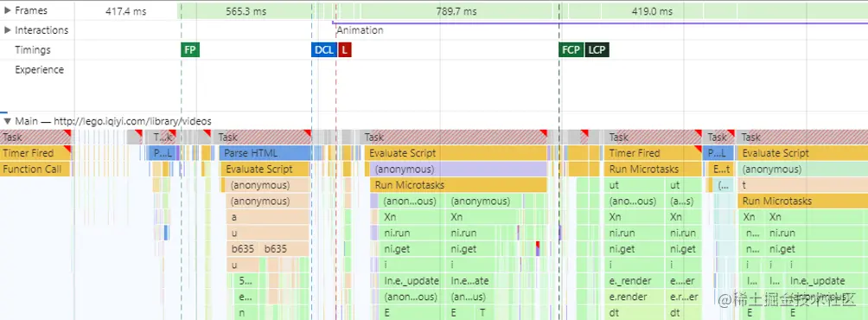Select Run Microtasks below Timer Fired
This screenshot has height=320, width=868.
tap(653, 170)
